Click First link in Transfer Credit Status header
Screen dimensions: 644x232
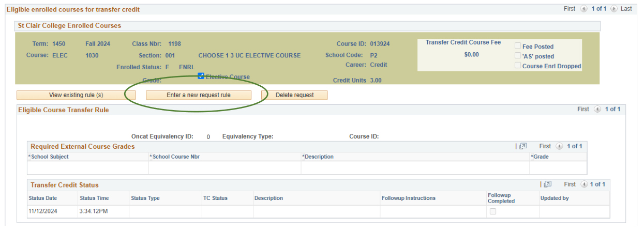click(570, 184)
